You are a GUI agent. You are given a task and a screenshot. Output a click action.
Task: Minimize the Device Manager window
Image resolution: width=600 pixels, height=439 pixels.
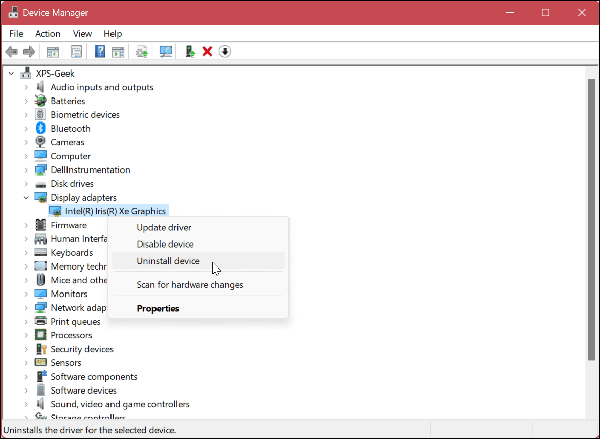510,13
